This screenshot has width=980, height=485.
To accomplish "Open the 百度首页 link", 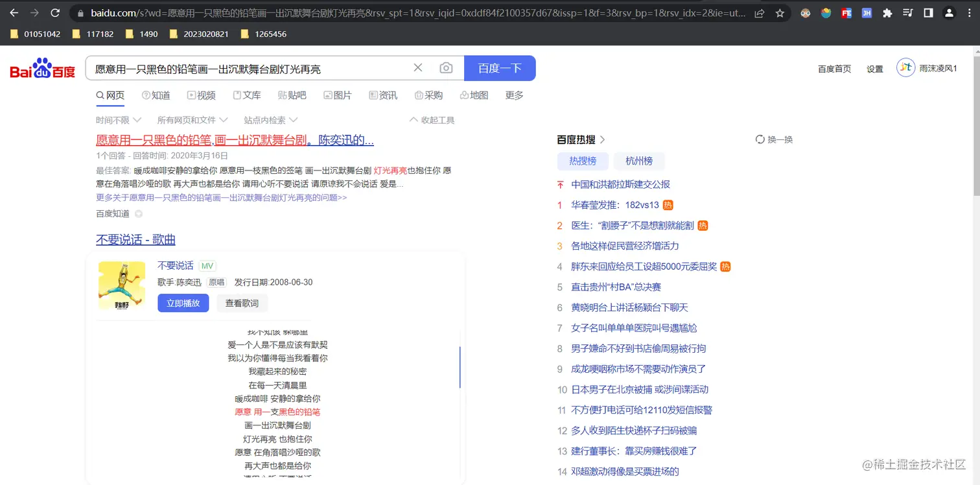I will point(834,69).
